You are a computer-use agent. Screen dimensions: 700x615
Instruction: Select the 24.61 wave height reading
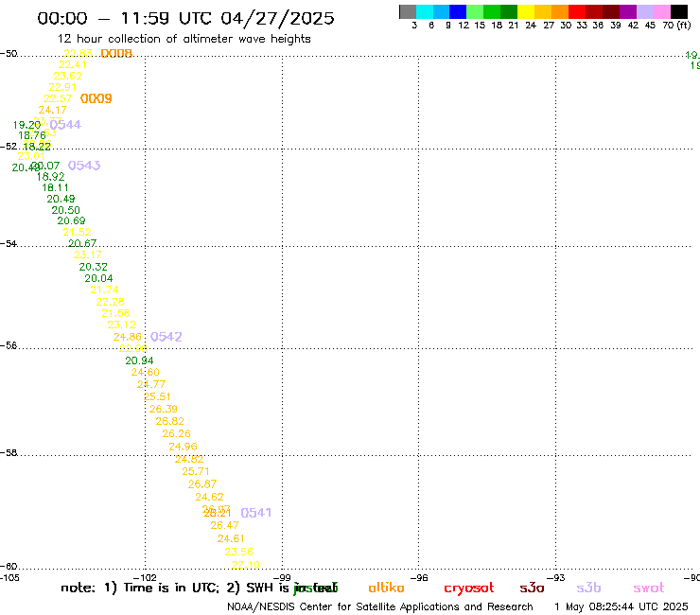[231, 539]
